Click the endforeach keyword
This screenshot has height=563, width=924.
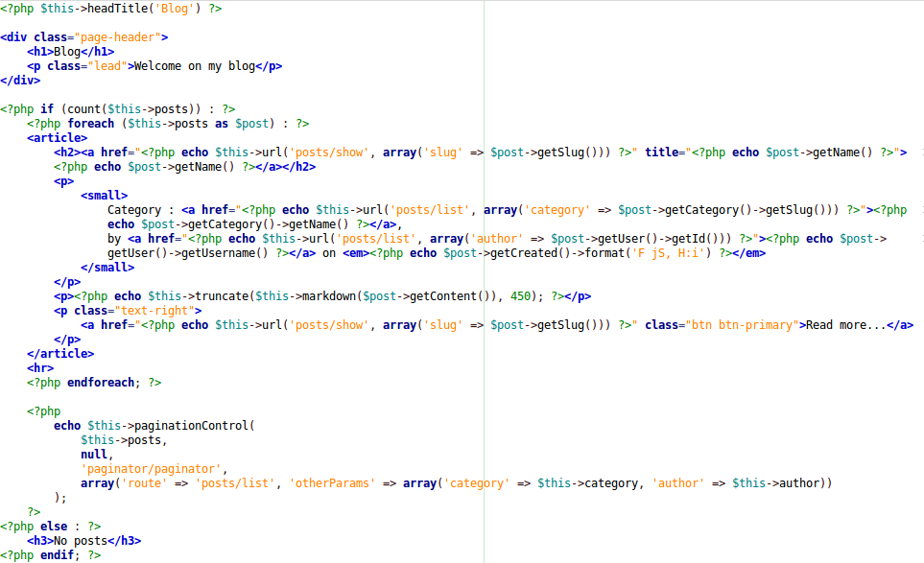100,383
